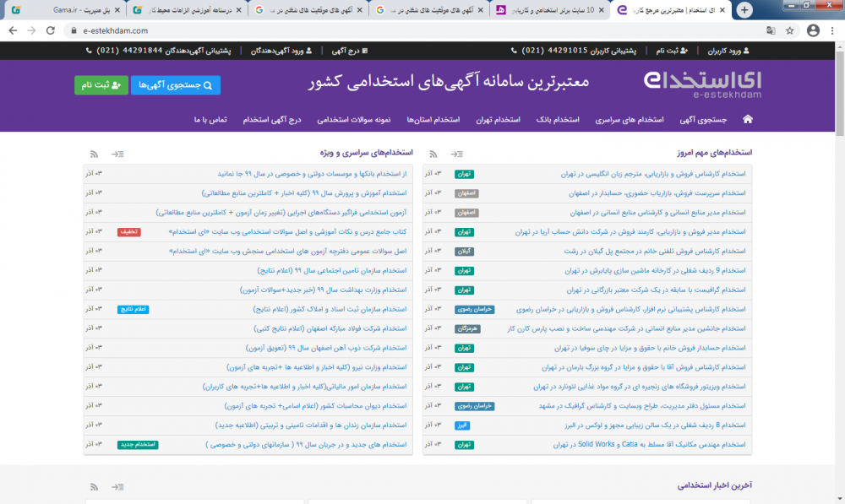Click the lock icon in the address bar
The height and width of the screenshot is (504, 845).
tap(74, 30)
